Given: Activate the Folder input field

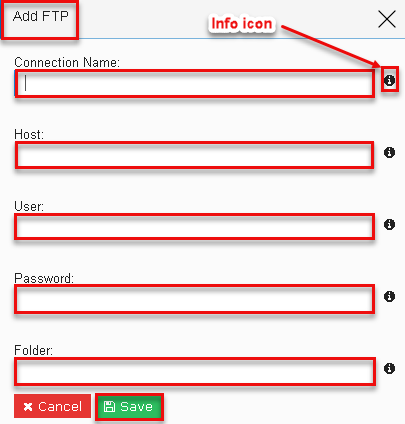Looking at the screenshot, I should 195,371.
